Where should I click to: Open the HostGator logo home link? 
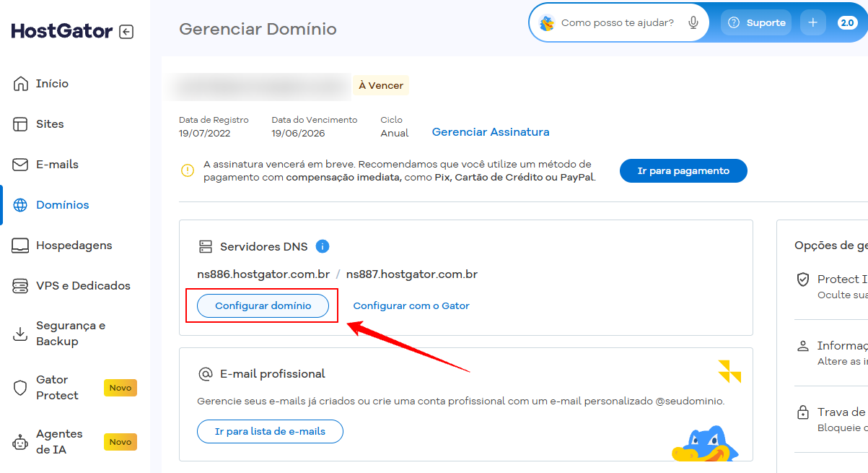(x=62, y=32)
